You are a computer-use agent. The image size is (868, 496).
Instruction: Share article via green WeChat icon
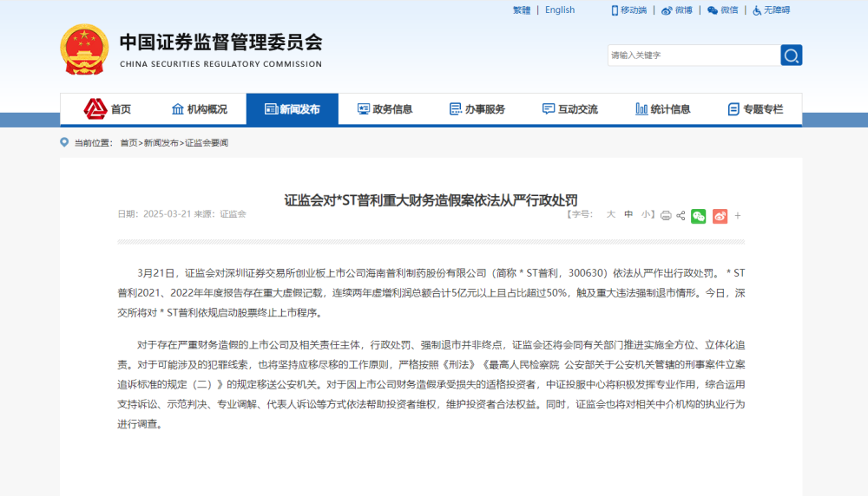coord(699,216)
